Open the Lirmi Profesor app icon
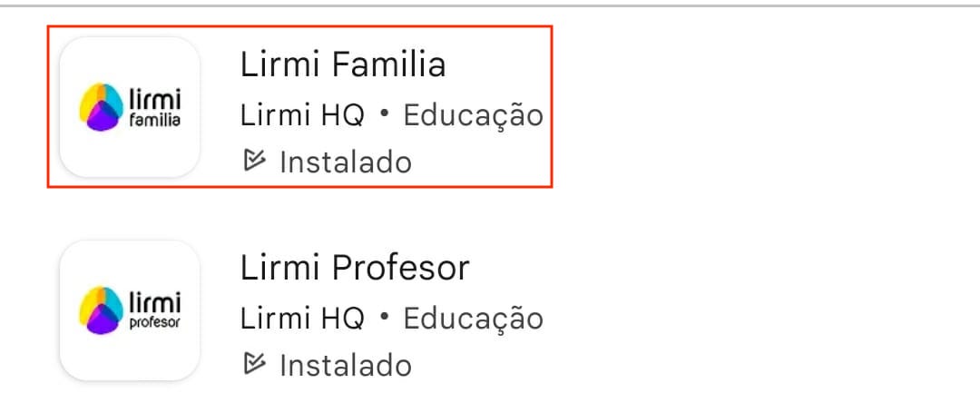 pyautogui.click(x=129, y=310)
